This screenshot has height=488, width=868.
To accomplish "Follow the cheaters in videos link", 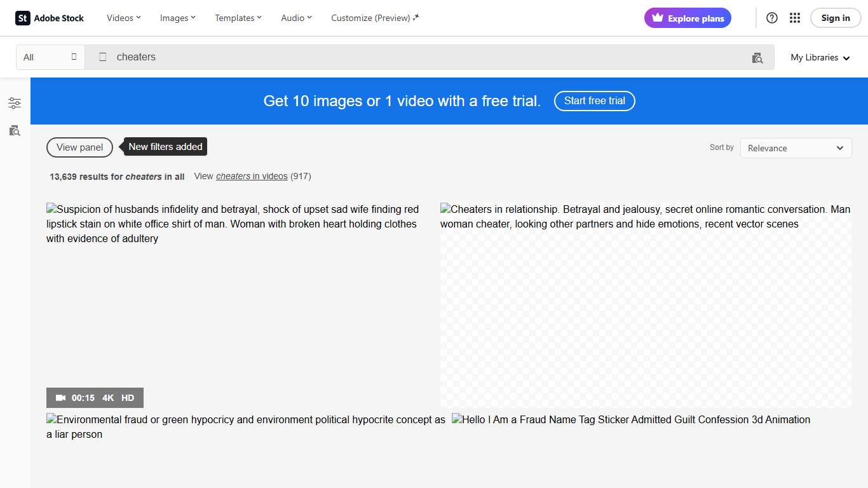I will 252,176.
